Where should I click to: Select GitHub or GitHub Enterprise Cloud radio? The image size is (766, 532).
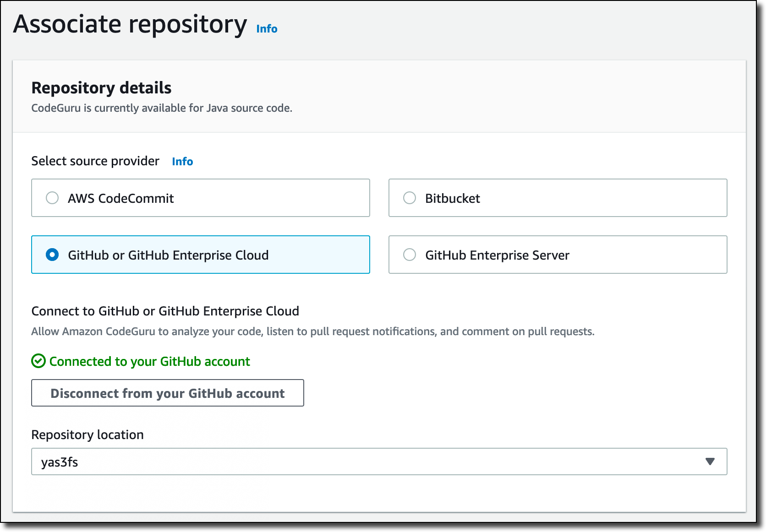(52, 255)
